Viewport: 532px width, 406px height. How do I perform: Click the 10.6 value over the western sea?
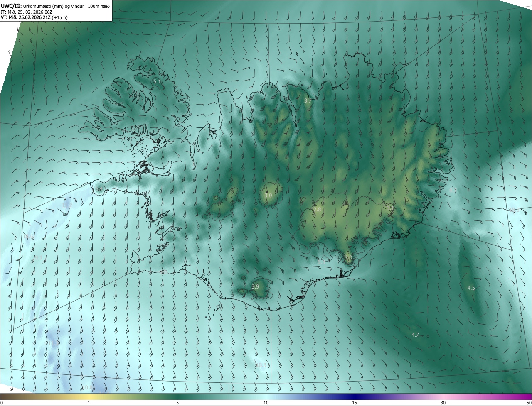point(29,237)
